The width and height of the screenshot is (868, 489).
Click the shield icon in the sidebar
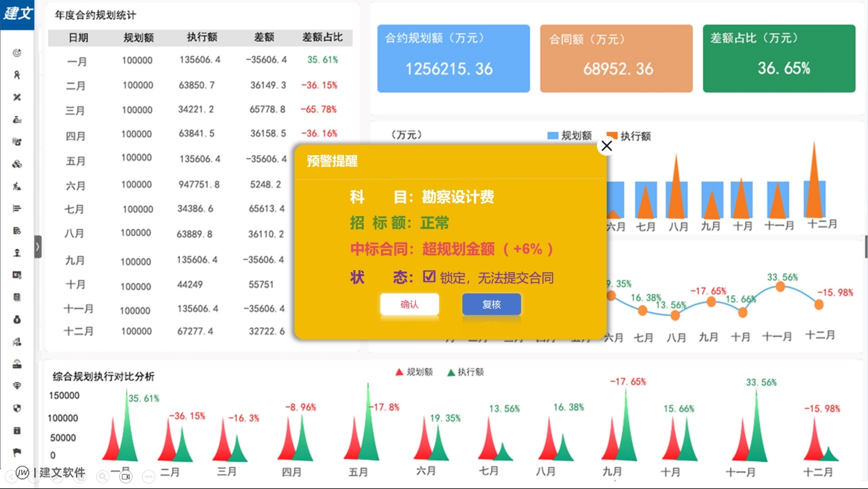[17, 408]
